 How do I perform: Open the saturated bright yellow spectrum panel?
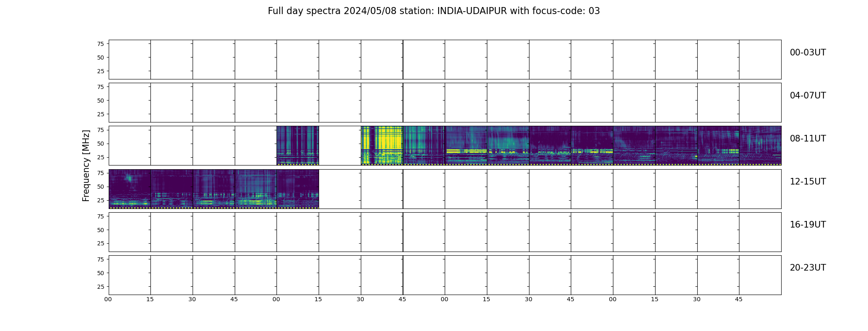click(382, 146)
